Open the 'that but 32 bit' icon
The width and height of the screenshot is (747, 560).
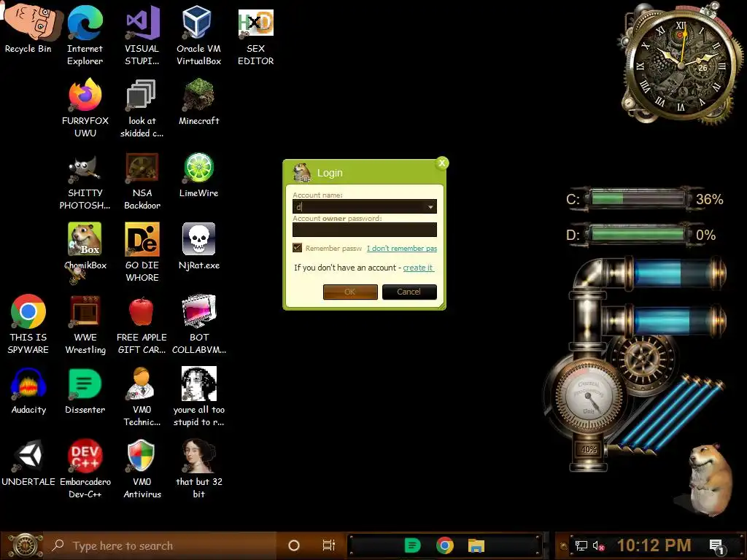(x=198, y=456)
